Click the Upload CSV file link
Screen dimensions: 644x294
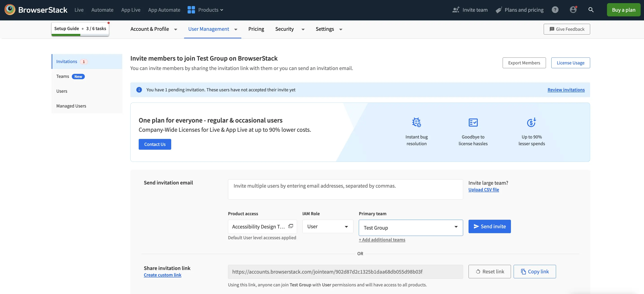[x=484, y=190]
